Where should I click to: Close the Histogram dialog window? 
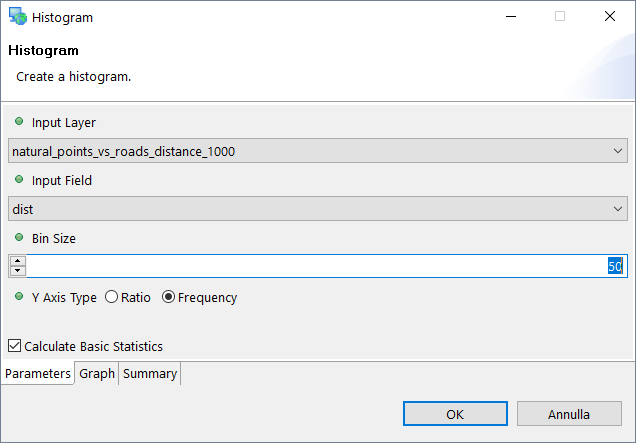tap(609, 17)
